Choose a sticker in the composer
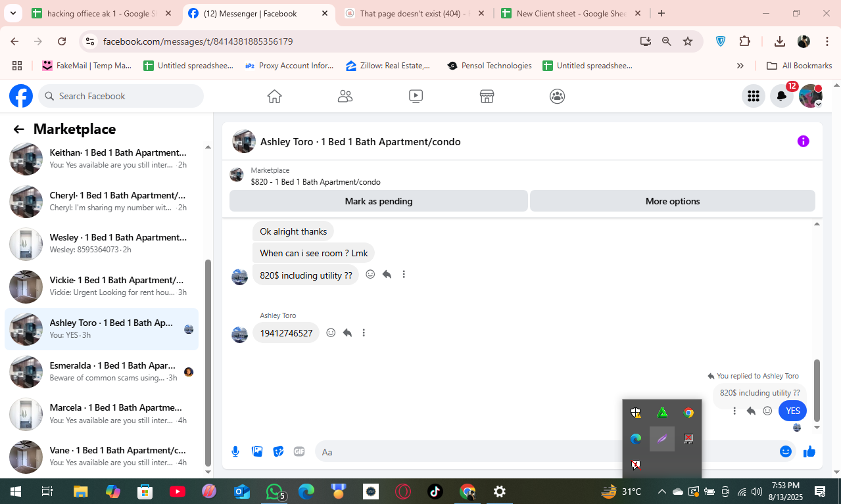Image resolution: width=841 pixels, height=504 pixels. tap(278, 451)
